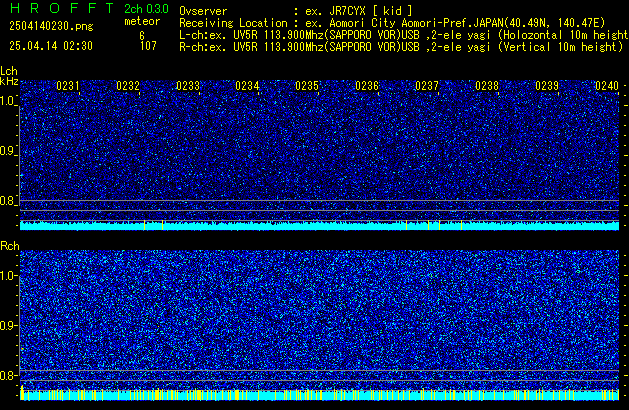Click the Receiving Location Aomori City line
629x410 pixels.
pyautogui.click(x=392, y=23)
